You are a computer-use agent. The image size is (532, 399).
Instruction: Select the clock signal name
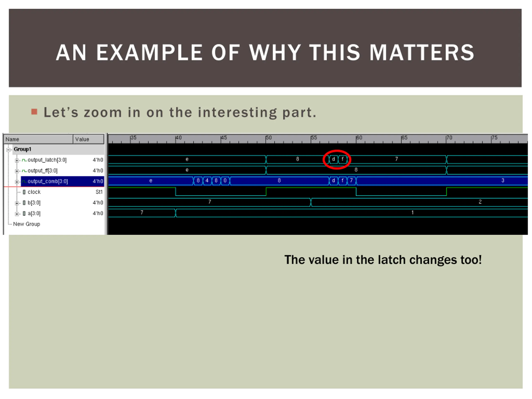pyautogui.click(x=34, y=192)
